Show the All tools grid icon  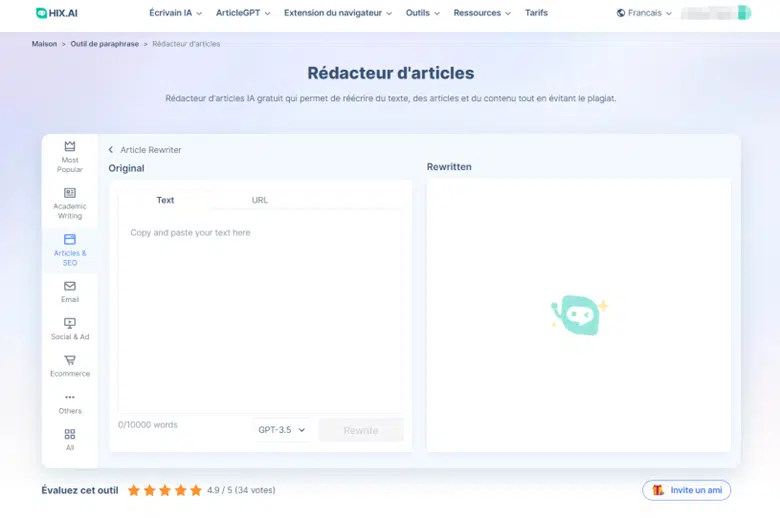click(70, 434)
